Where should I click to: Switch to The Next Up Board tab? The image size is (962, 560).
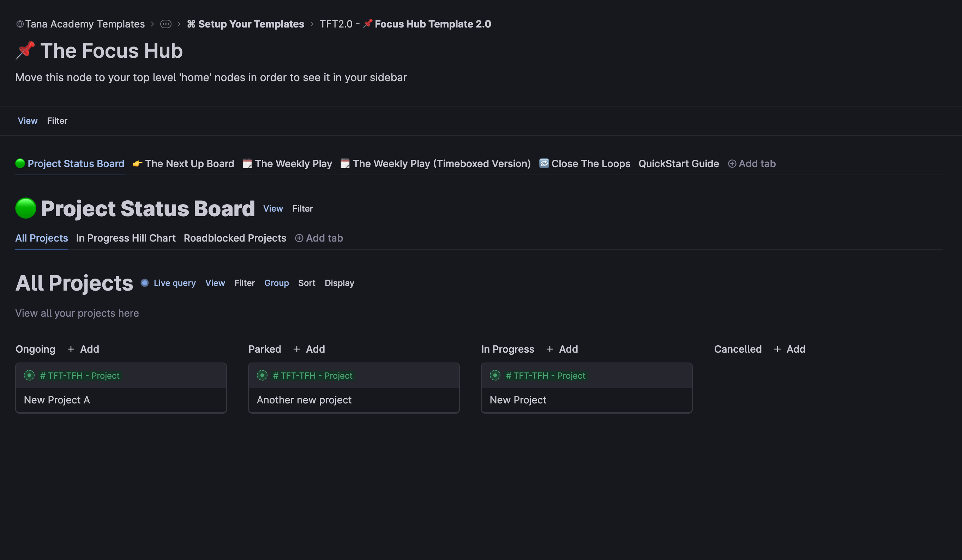pyautogui.click(x=190, y=164)
